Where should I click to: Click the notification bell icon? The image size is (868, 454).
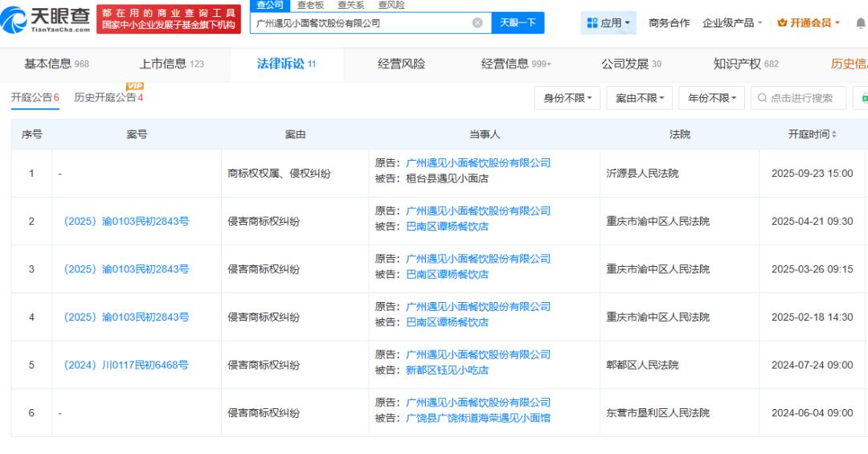pos(861,23)
